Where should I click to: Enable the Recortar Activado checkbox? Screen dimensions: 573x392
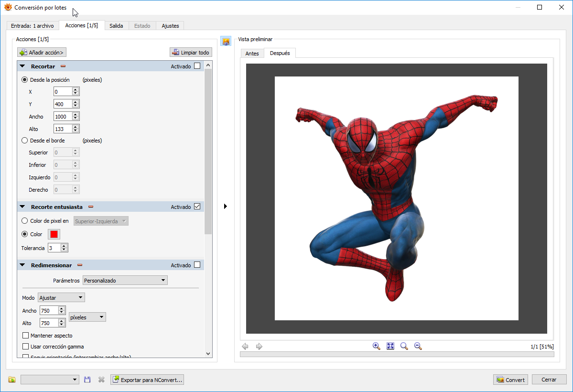[197, 66]
